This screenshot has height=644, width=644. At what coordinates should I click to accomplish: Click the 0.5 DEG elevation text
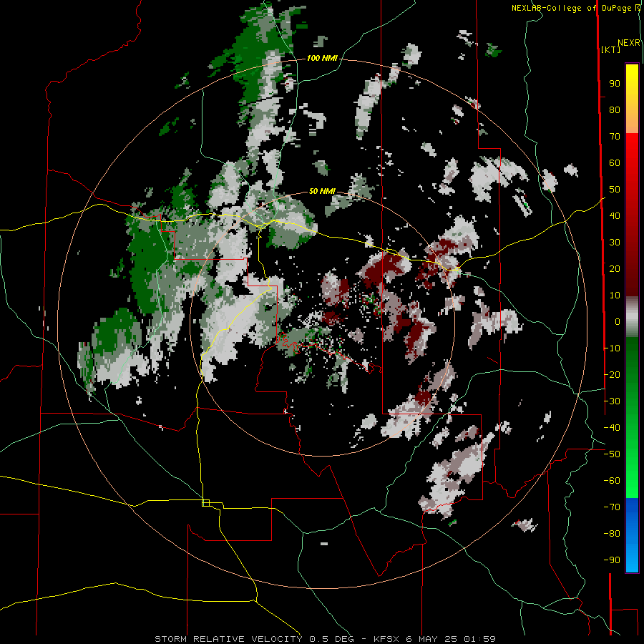pos(330,639)
